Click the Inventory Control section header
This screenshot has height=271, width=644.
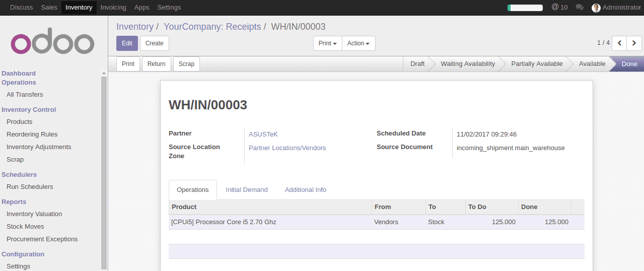(x=29, y=110)
